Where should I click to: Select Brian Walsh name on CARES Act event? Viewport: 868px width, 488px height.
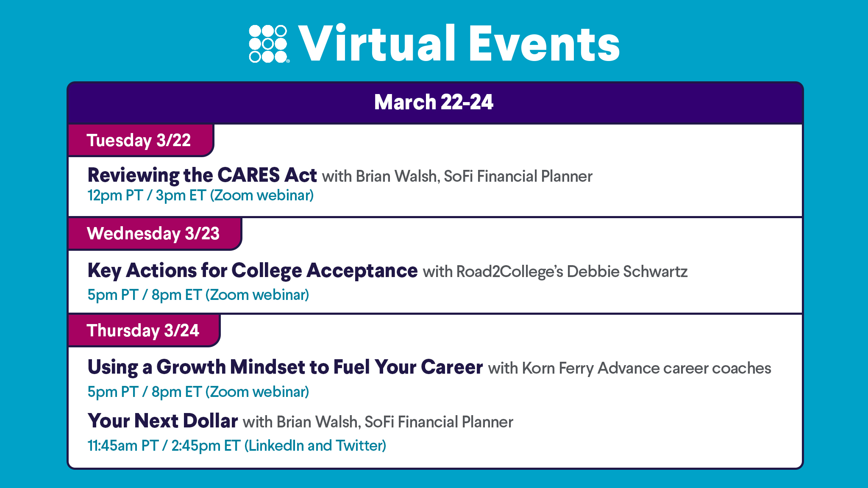coord(396,176)
